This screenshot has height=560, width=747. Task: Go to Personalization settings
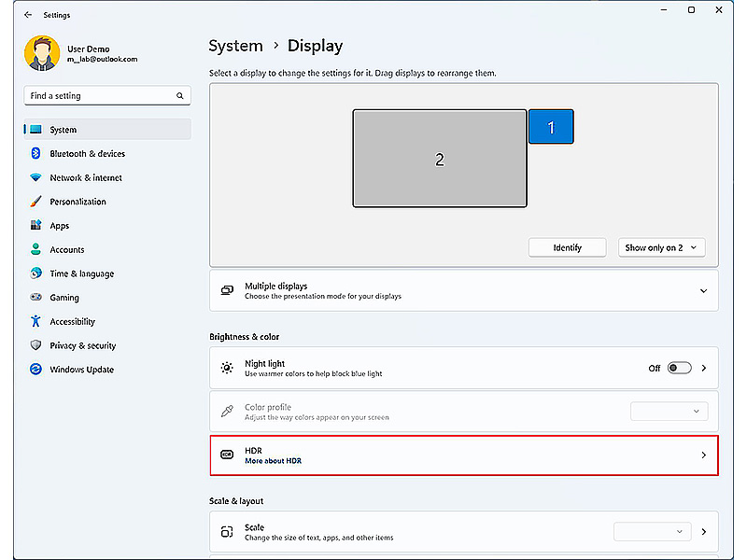pos(107,202)
